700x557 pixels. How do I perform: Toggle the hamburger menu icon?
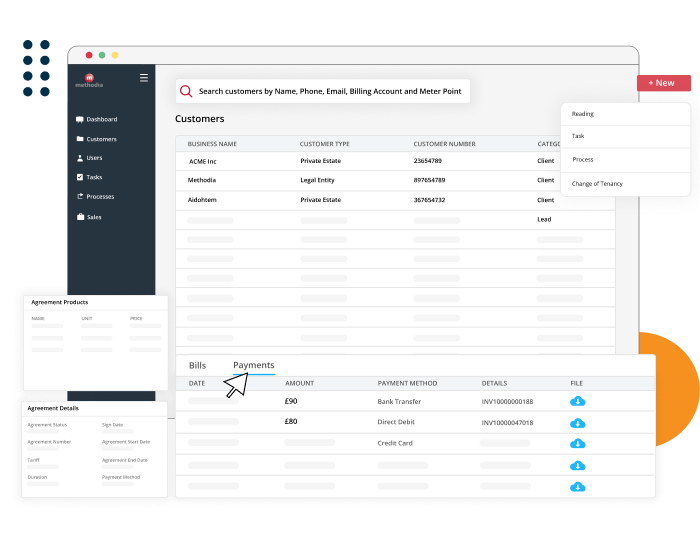(144, 77)
